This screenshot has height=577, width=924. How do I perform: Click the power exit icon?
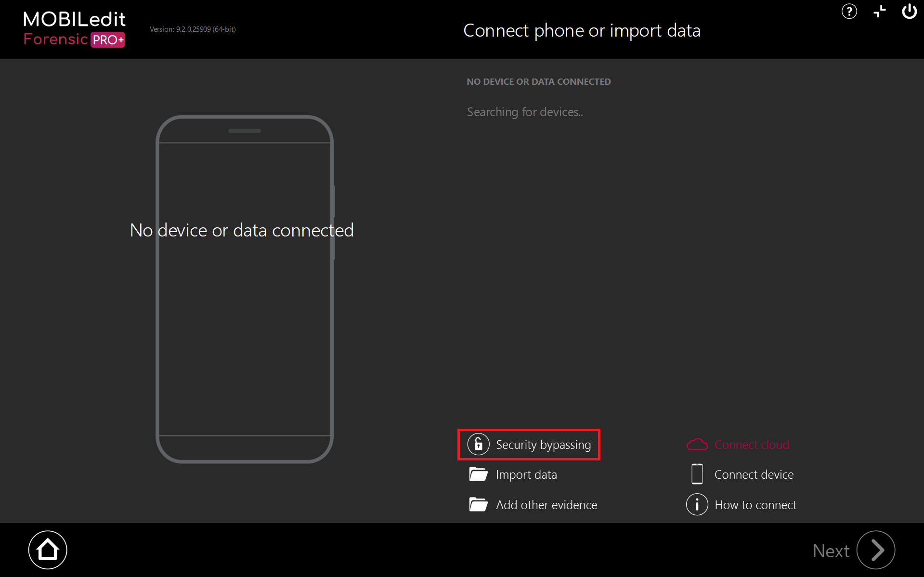click(x=909, y=12)
